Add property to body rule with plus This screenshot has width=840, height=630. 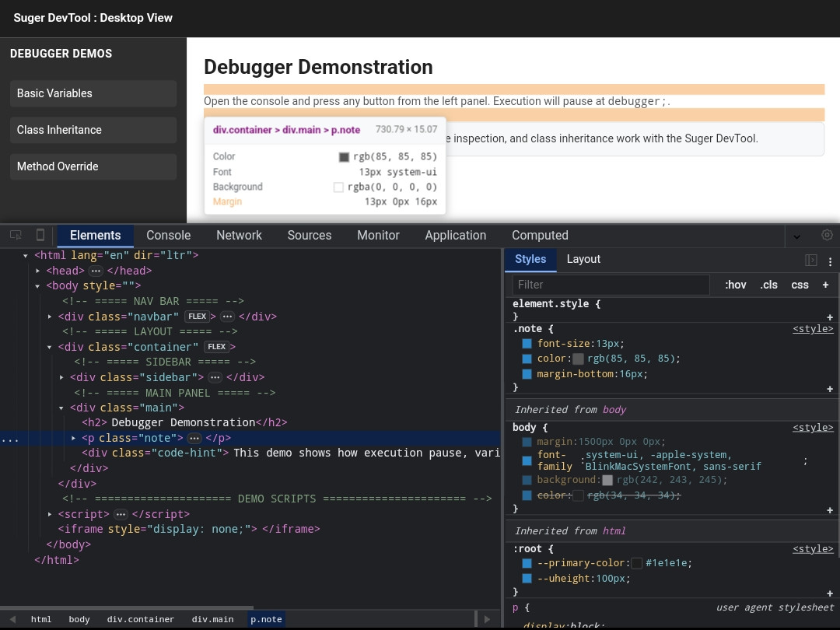pyautogui.click(x=830, y=510)
